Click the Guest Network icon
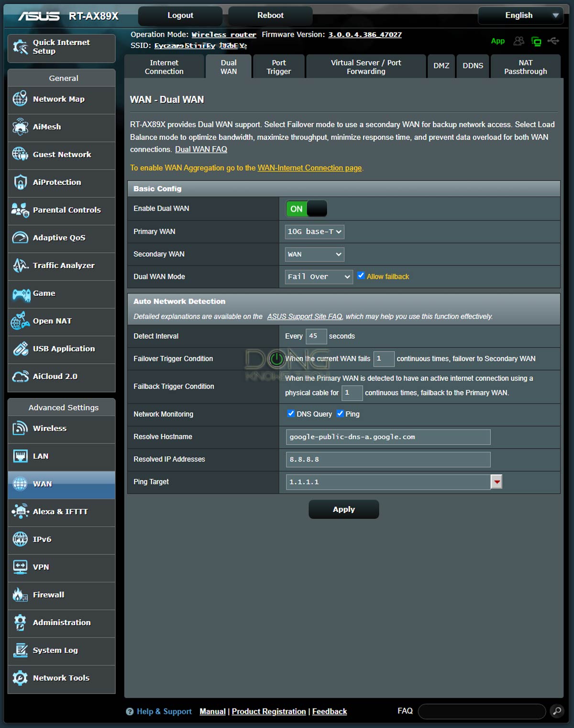Viewport: 574px width, 728px height. 20,154
